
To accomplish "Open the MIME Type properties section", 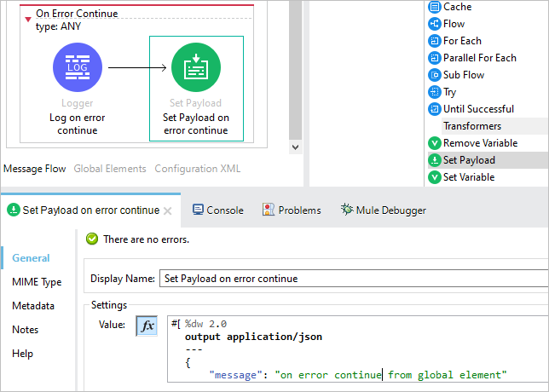I will click(x=37, y=282).
